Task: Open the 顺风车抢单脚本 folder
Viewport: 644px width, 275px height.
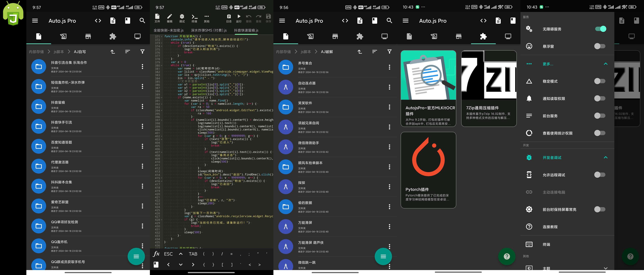Action: pos(335,167)
